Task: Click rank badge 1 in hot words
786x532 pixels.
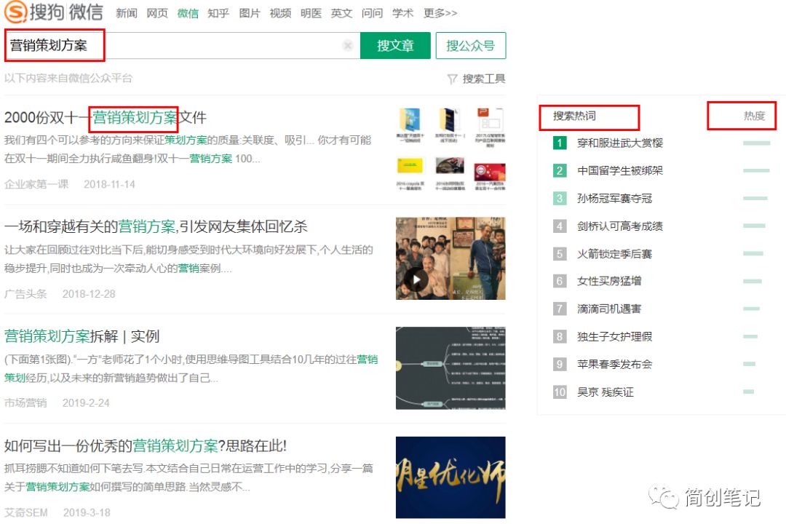Action: pyautogui.click(x=560, y=143)
